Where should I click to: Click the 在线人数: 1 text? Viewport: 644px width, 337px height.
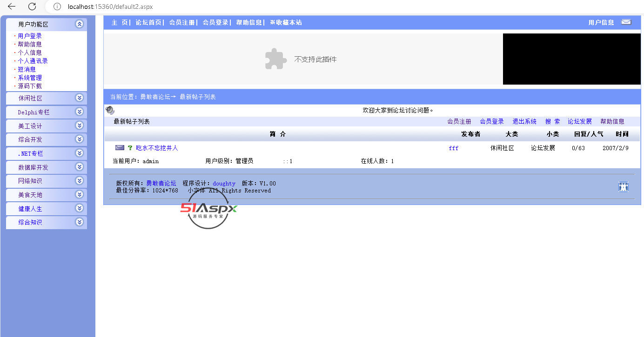click(x=377, y=161)
